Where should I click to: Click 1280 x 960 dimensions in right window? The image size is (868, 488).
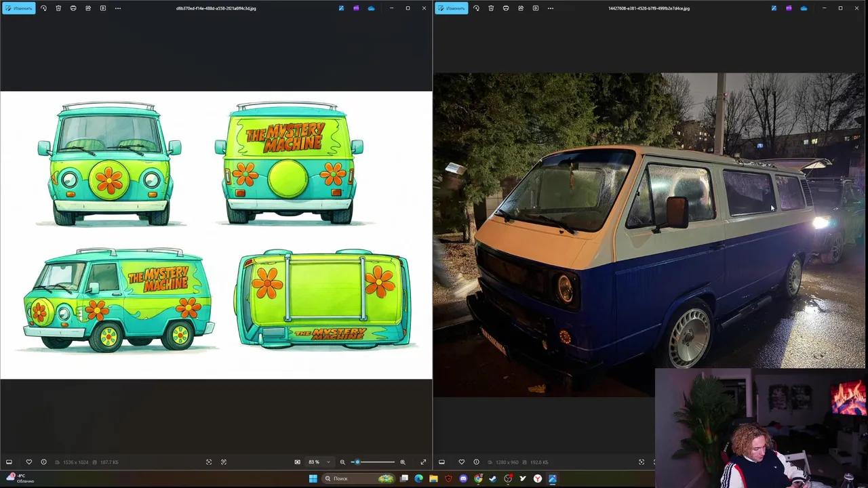(507, 462)
